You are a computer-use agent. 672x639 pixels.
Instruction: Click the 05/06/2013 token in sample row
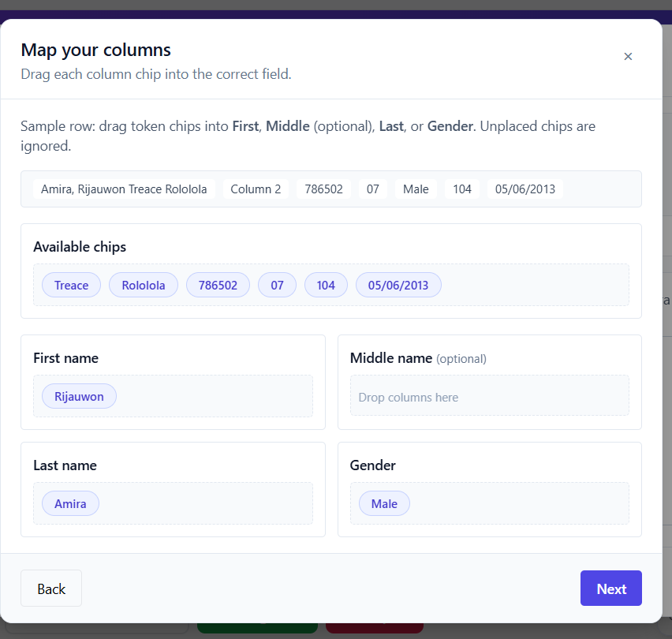[525, 189]
